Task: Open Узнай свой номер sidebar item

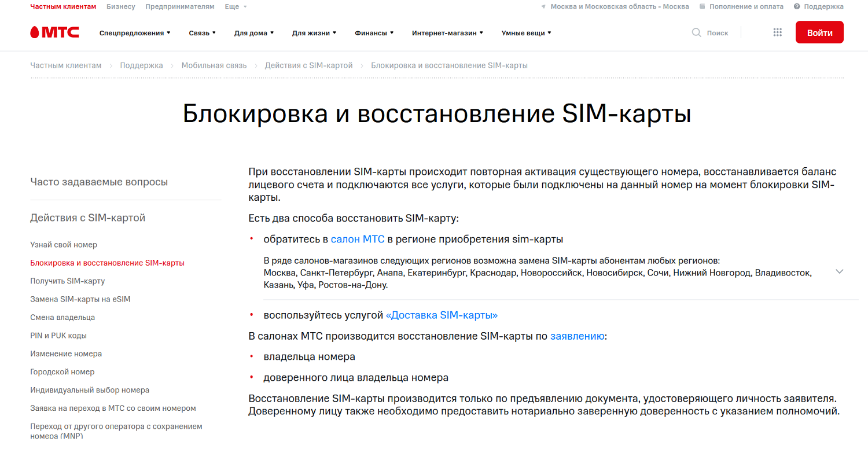Action: [64, 245]
